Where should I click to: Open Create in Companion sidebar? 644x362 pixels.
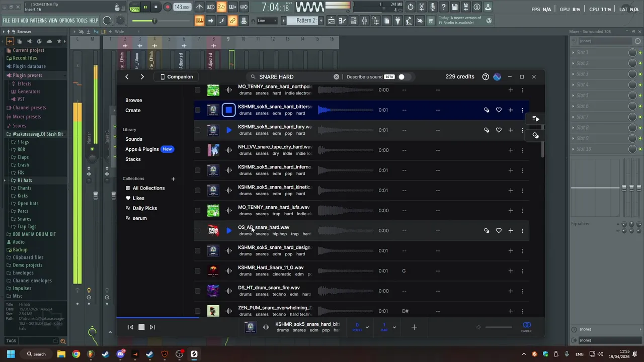tap(133, 110)
